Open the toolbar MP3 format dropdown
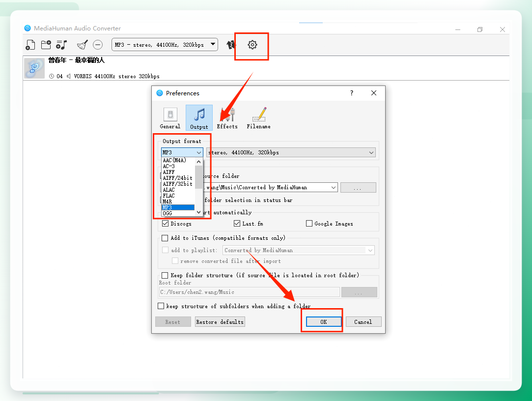The width and height of the screenshot is (532, 401). [165, 45]
